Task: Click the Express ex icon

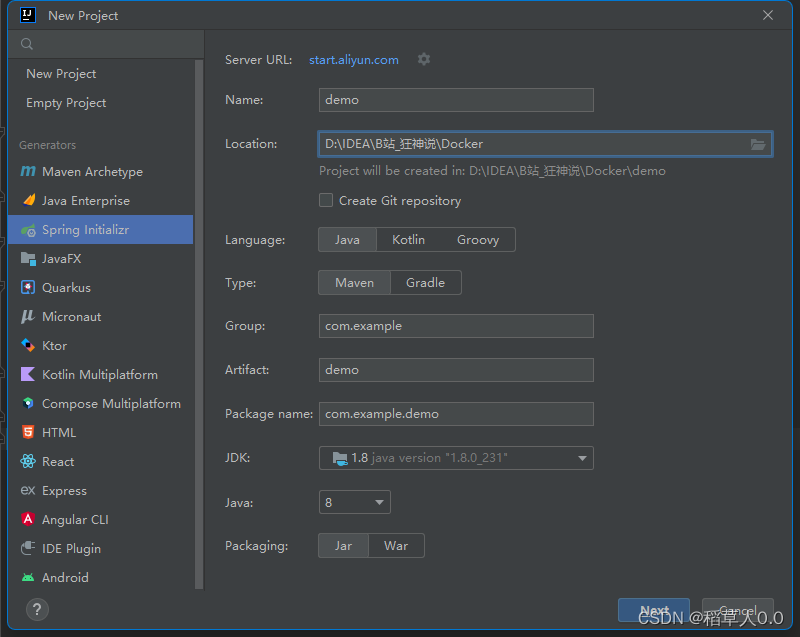Action: (x=28, y=491)
